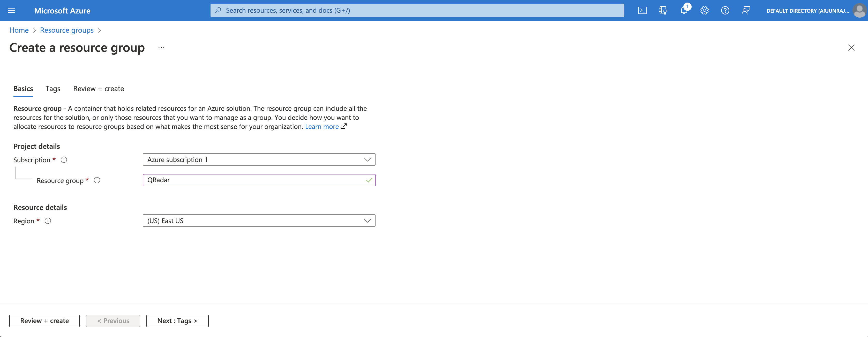The image size is (868, 337).
Task: Click the Next: Tags navigation button
Action: click(x=178, y=320)
